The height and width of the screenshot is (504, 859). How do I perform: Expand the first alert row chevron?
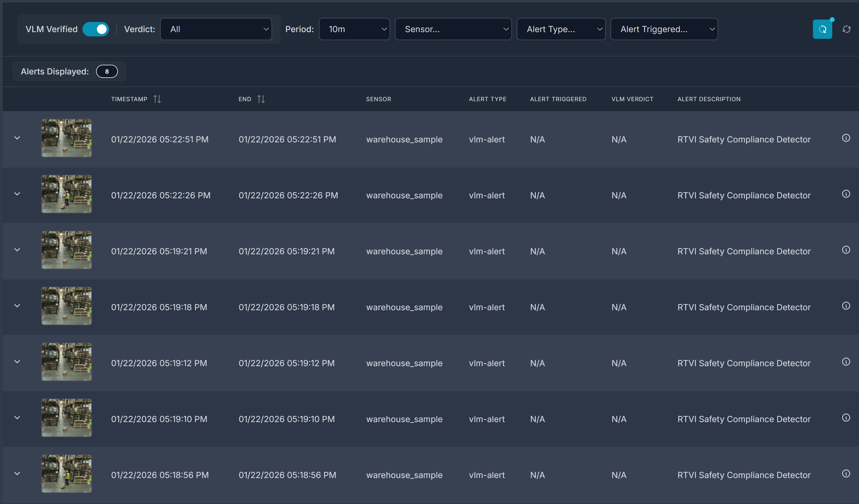(x=17, y=138)
